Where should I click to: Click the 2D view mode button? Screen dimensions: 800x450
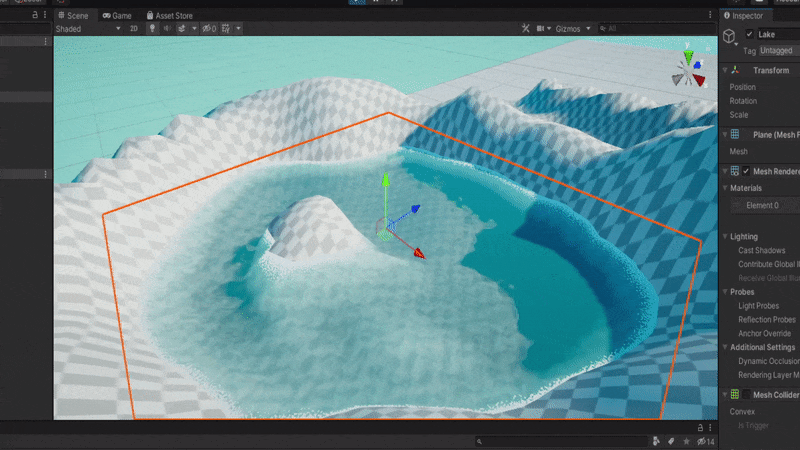pyautogui.click(x=134, y=29)
